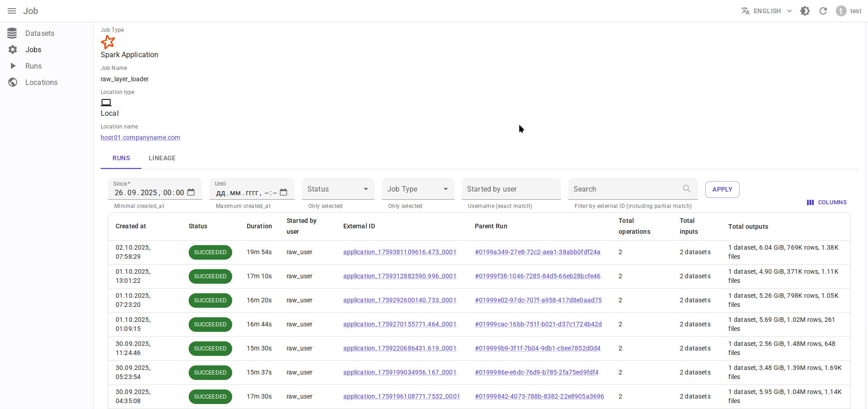
Task: Click the Columns icon above table
Action: pos(810,202)
